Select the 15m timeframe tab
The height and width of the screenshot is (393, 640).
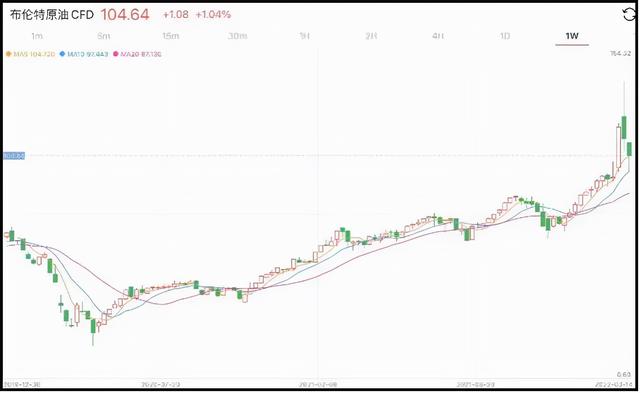click(x=171, y=36)
